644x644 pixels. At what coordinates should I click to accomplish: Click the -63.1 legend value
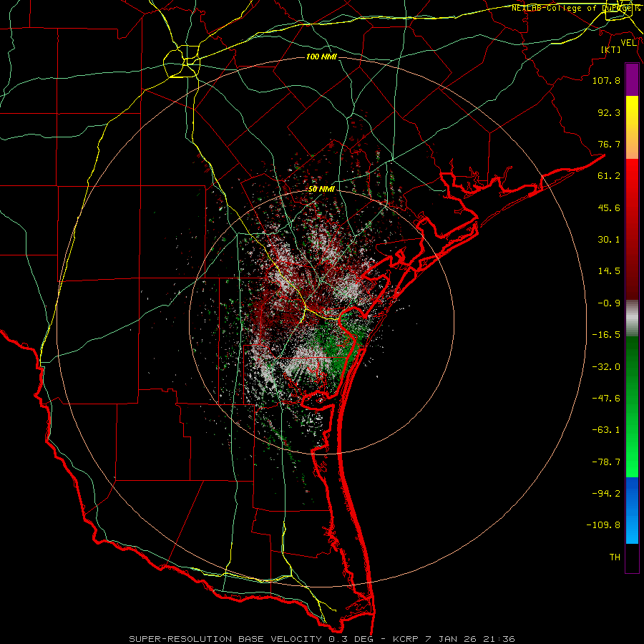pos(606,430)
